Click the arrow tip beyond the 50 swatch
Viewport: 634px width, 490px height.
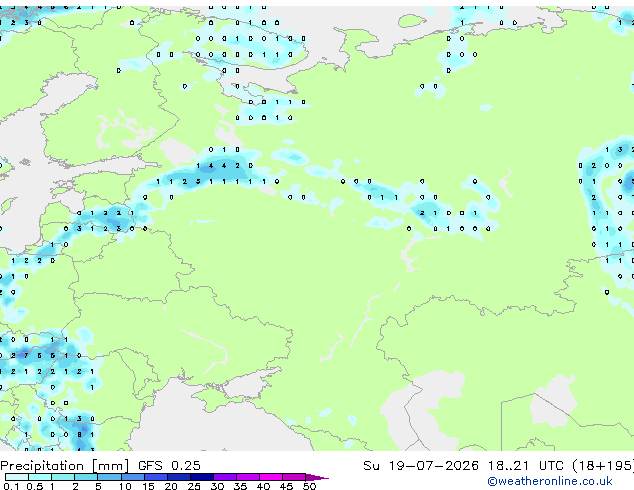point(317,477)
